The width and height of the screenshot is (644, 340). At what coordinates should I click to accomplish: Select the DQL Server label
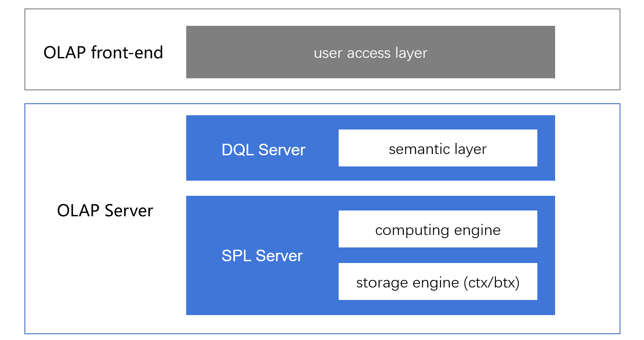(263, 150)
